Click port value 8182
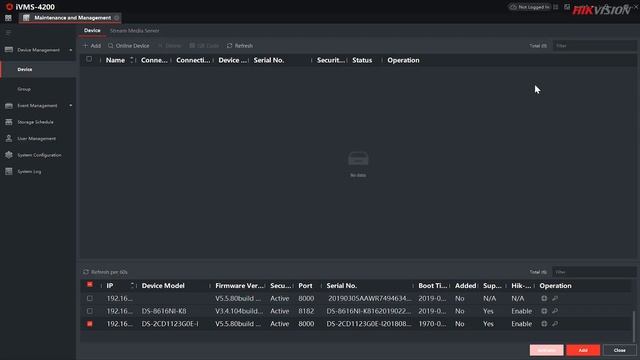The width and height of the screenshot is (640, 360). [306, 311]
